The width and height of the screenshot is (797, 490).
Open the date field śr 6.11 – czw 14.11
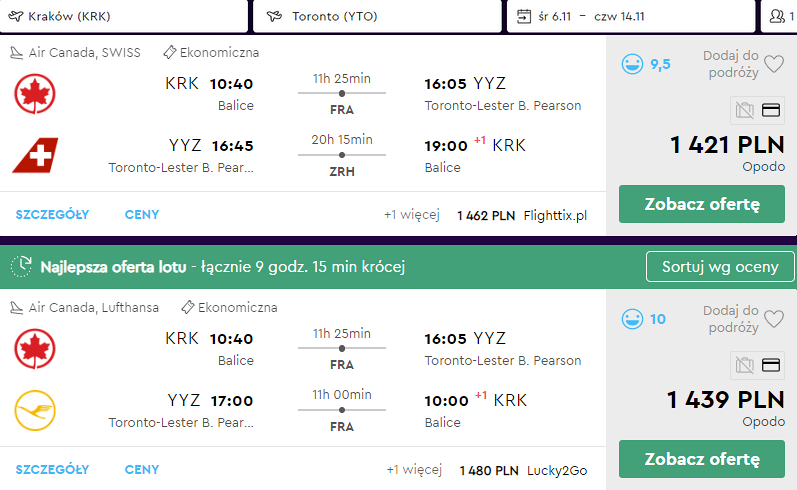click(x=630, y=16)
